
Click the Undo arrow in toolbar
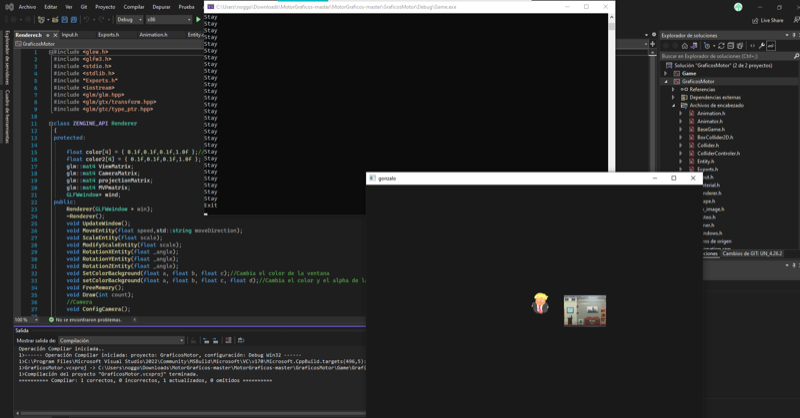coord(87,19)
